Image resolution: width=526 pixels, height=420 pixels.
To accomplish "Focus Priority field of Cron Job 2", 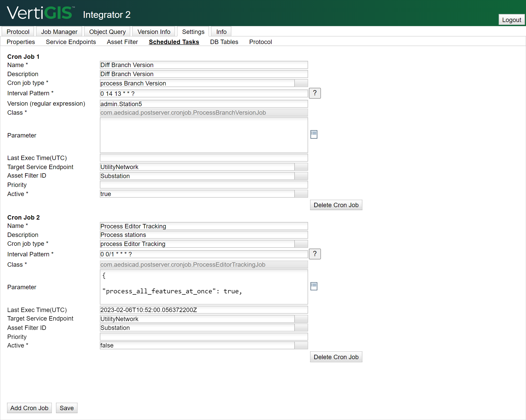I will tap(204, 337).
